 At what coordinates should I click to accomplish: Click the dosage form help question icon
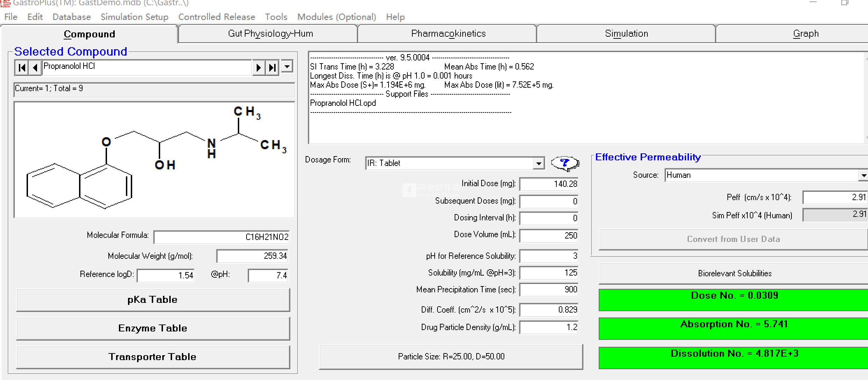coord(565,163)
